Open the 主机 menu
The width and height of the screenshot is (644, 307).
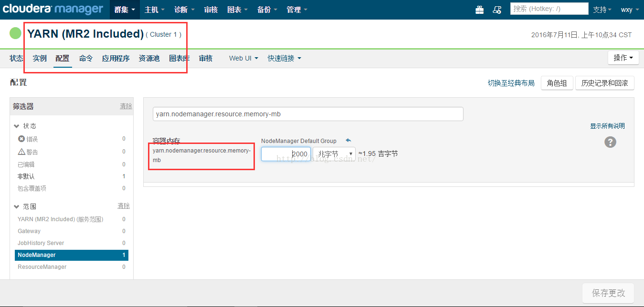tap(155, 10)
